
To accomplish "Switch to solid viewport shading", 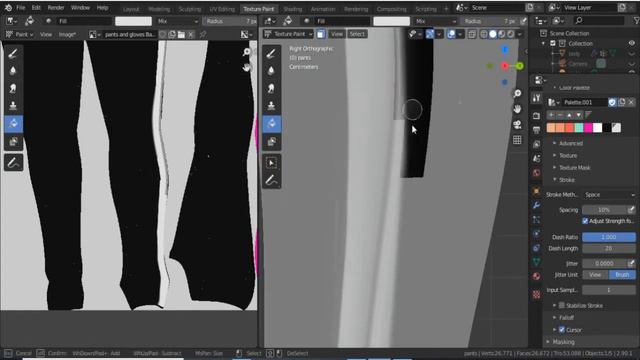I will point(493,34).
